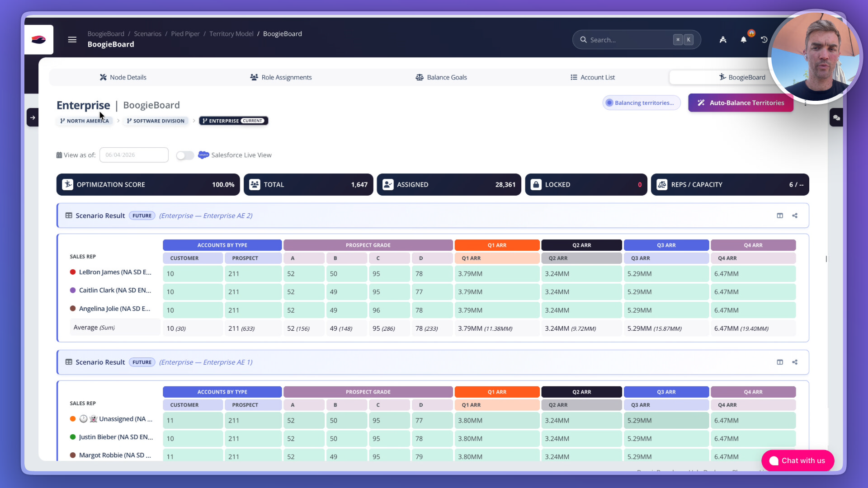Toggle the Salesforce Live View switch
This screenshot has width=868, height=488.
185,155
